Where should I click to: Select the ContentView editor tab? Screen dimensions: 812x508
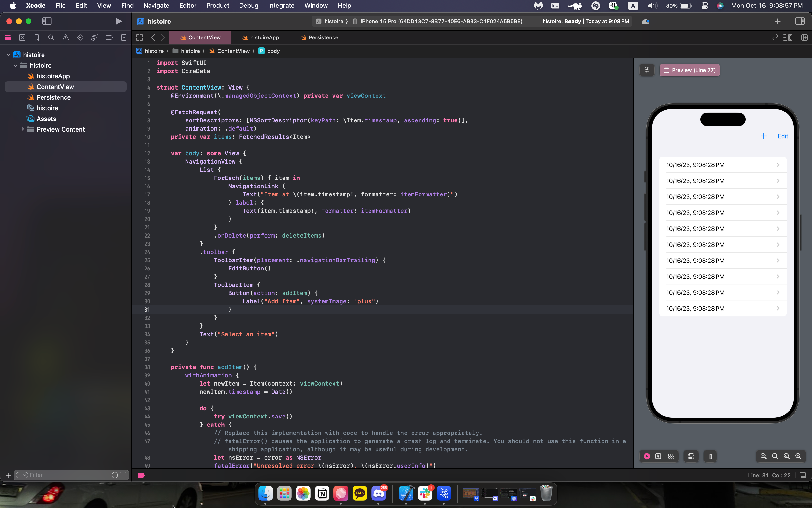point(200,38)
